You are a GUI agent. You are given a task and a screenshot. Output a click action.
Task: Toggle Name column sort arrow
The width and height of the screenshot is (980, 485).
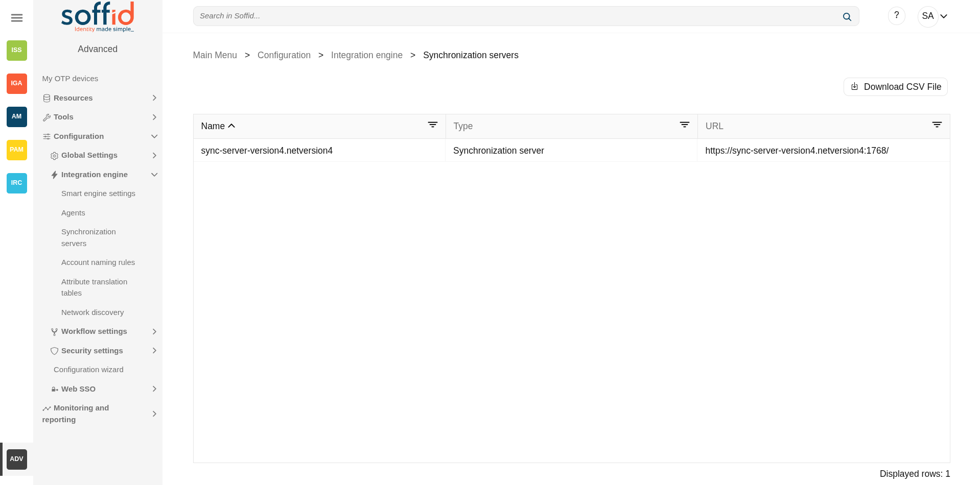[x=231, y=126]
